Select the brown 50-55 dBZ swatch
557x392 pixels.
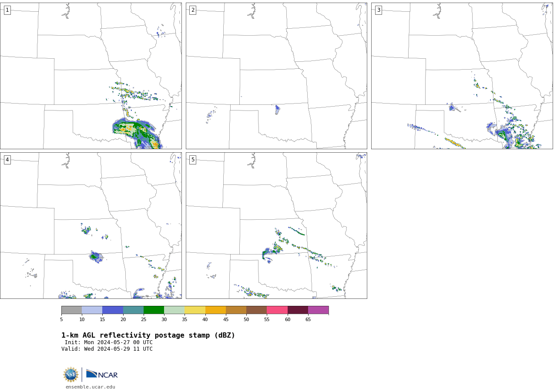point(257,310)
